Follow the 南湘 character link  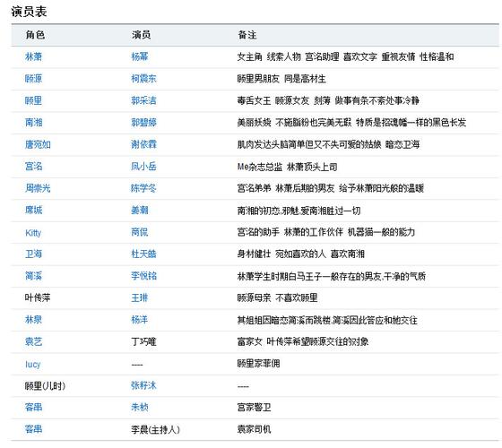[x=34, y=122]
